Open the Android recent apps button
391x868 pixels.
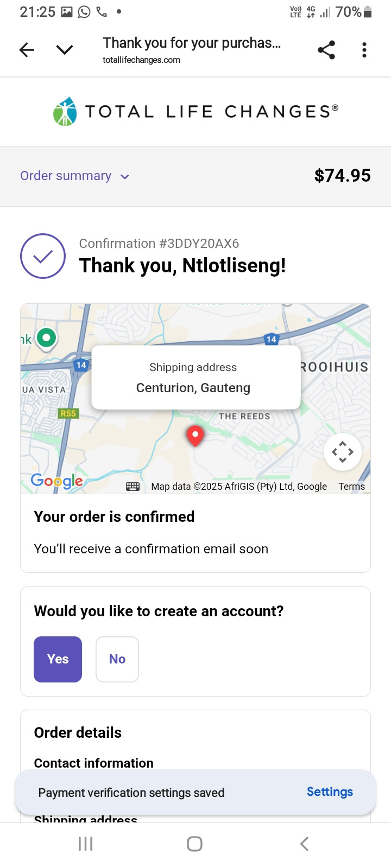[86, 844]
